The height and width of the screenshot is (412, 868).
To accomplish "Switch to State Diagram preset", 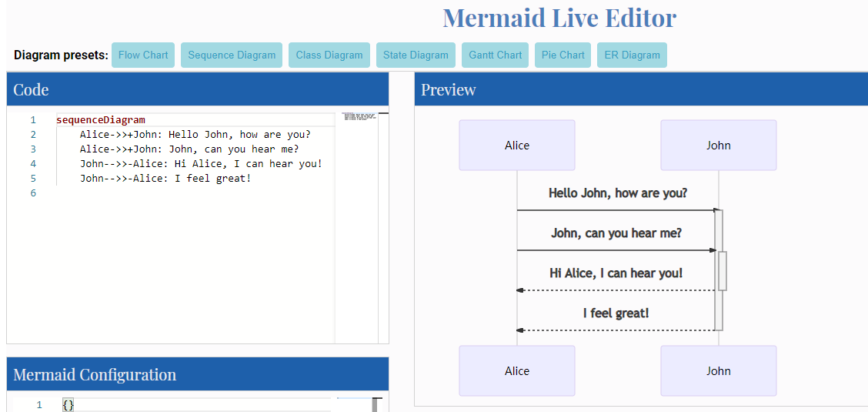I will pyautogui.click(x=416, y=55).
